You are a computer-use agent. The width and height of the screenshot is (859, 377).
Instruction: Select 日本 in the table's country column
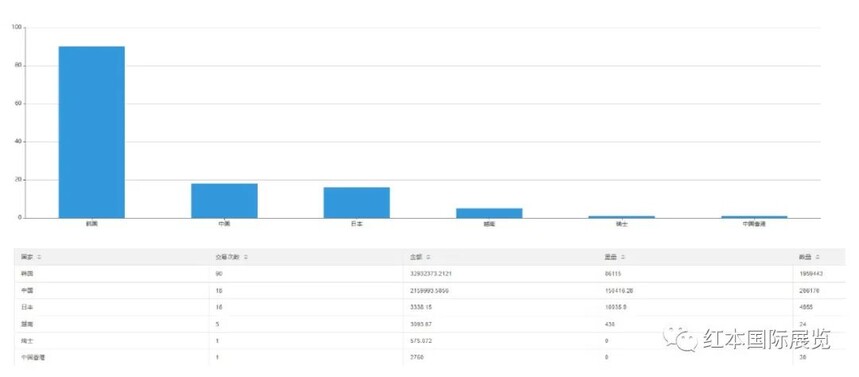click(27, 307)
